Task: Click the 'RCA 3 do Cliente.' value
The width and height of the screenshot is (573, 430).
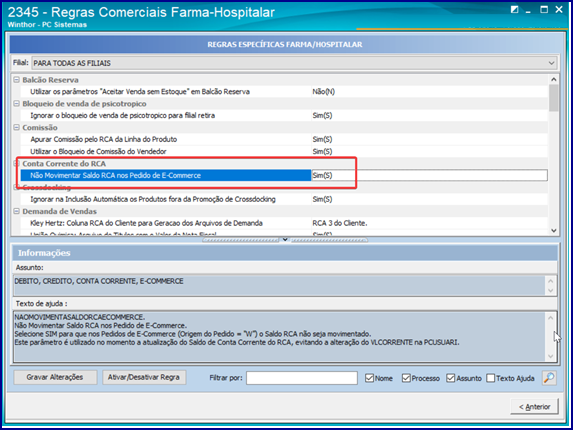Action: [339, 223]
